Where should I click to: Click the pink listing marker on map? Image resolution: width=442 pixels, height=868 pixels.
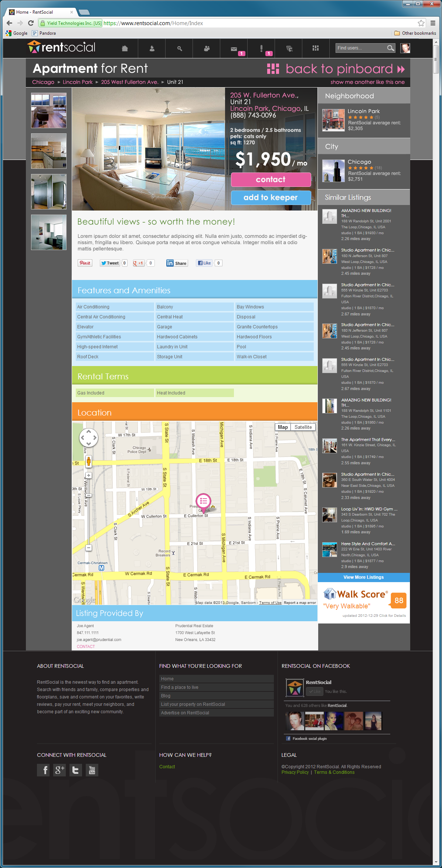[203, 502]
